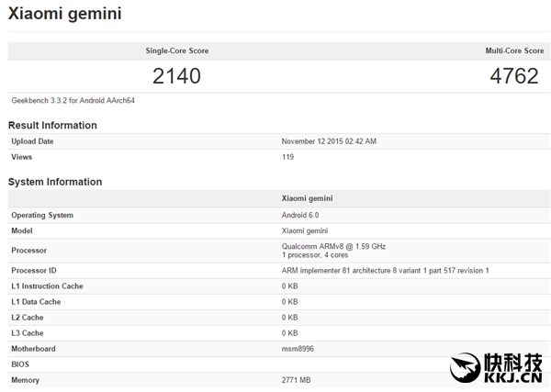Click 'Geekbench 3.3.2 for Android AArch64' text
The width and height of the screenshot is (551, 392).
(73, 101)
